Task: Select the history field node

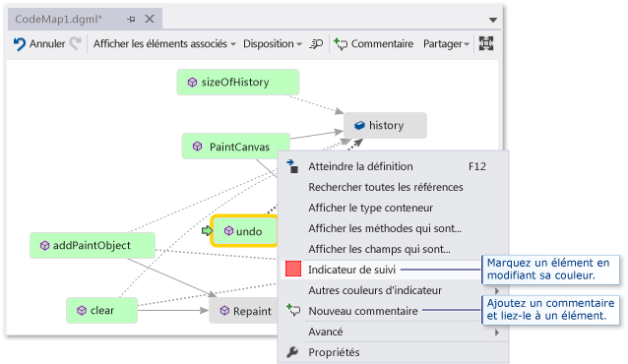Action: (385, 125)
